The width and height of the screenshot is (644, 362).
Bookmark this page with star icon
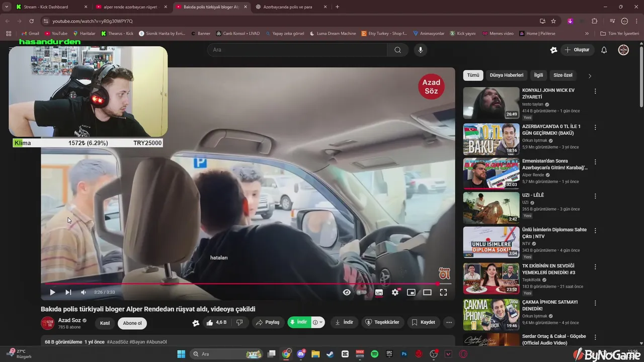(553, 21)
